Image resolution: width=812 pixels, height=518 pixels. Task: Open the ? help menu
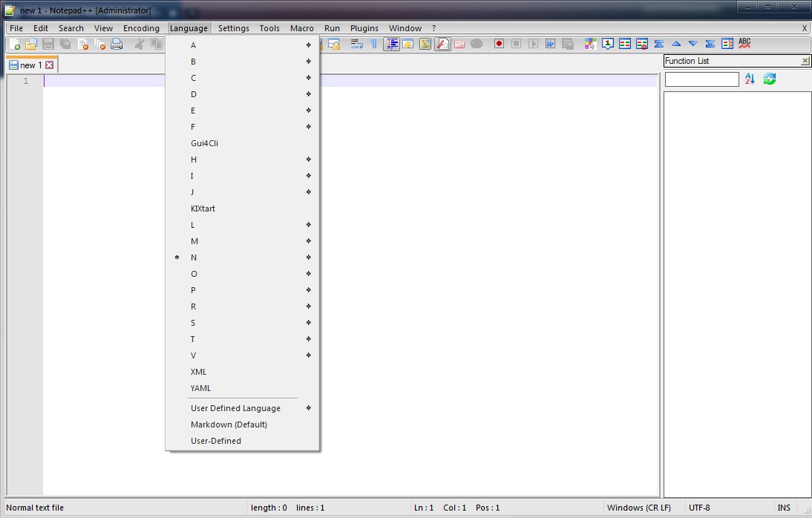pyautogui.click(x=434, y=28)
